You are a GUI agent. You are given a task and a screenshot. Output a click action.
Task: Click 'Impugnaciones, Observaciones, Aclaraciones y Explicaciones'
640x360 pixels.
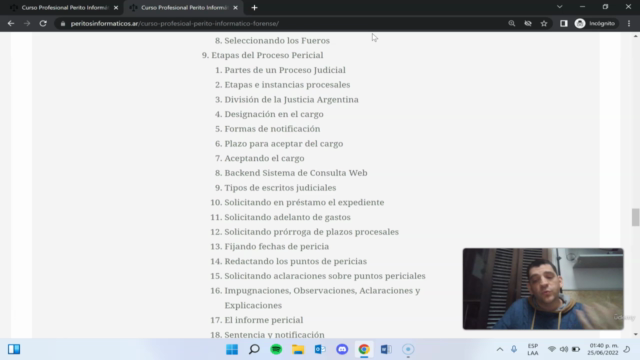(x=322, y=298)
